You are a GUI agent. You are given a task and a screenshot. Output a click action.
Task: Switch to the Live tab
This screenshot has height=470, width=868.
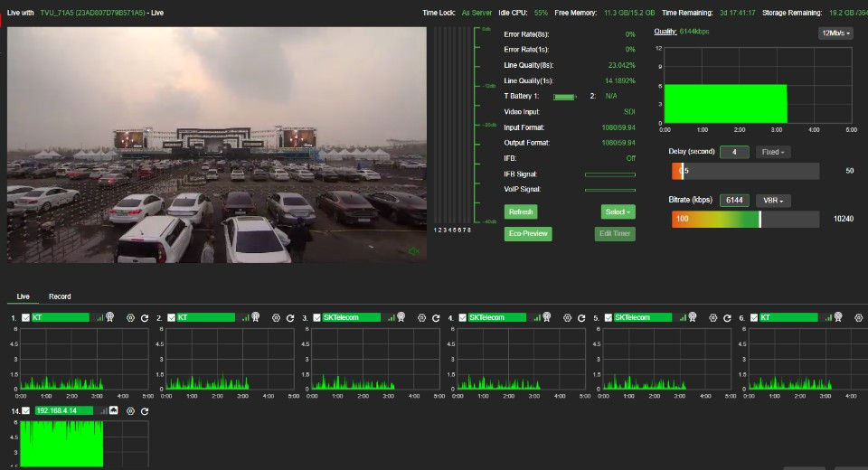coord(23,296)
